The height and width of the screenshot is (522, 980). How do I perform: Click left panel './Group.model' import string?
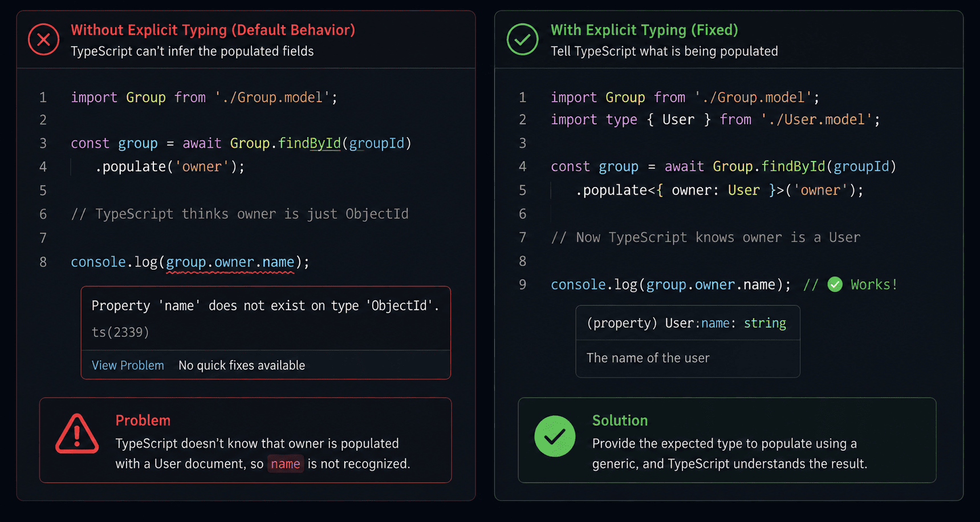tap(272, 98)
